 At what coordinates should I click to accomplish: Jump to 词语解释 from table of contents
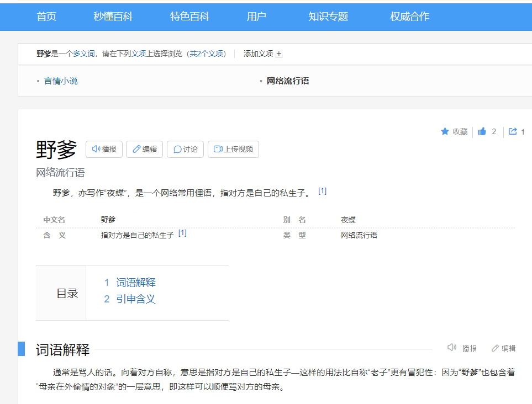click(136, 283)
